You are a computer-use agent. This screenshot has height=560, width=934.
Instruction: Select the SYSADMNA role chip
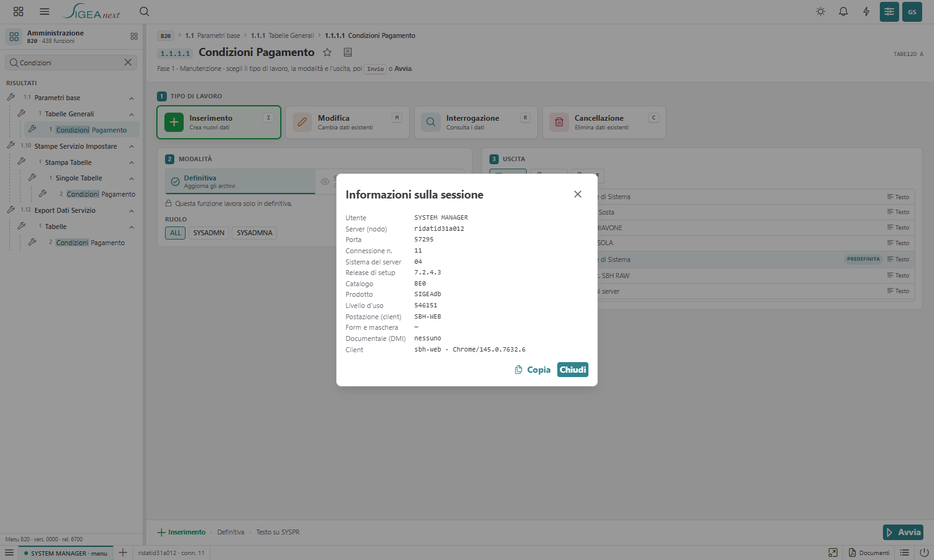click(x=255, y=233)
